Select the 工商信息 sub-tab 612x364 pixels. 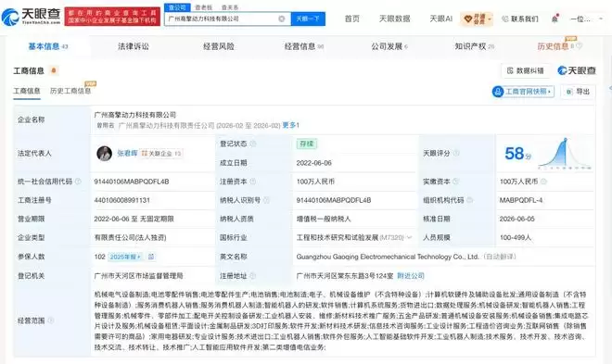tap(27, 91)
